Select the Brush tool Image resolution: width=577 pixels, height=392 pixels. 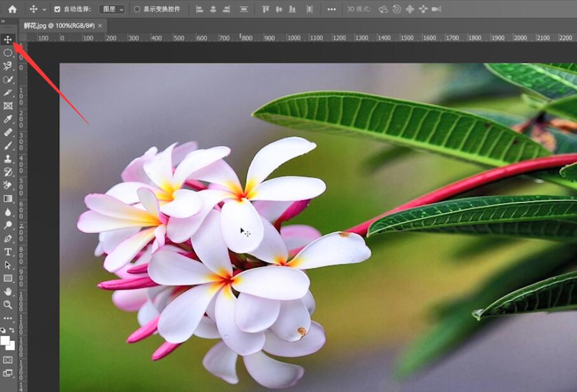pos(8,145)
